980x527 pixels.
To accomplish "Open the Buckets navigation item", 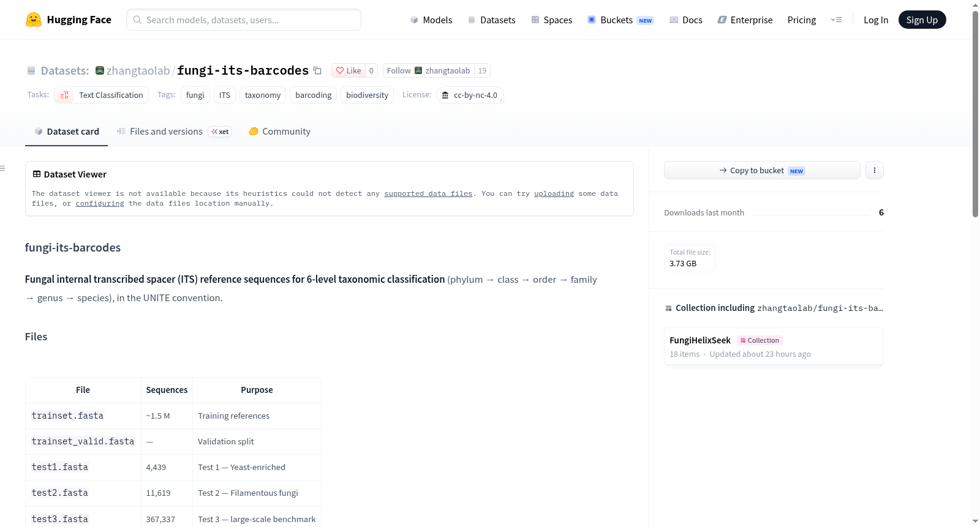I will pos(620,20).
